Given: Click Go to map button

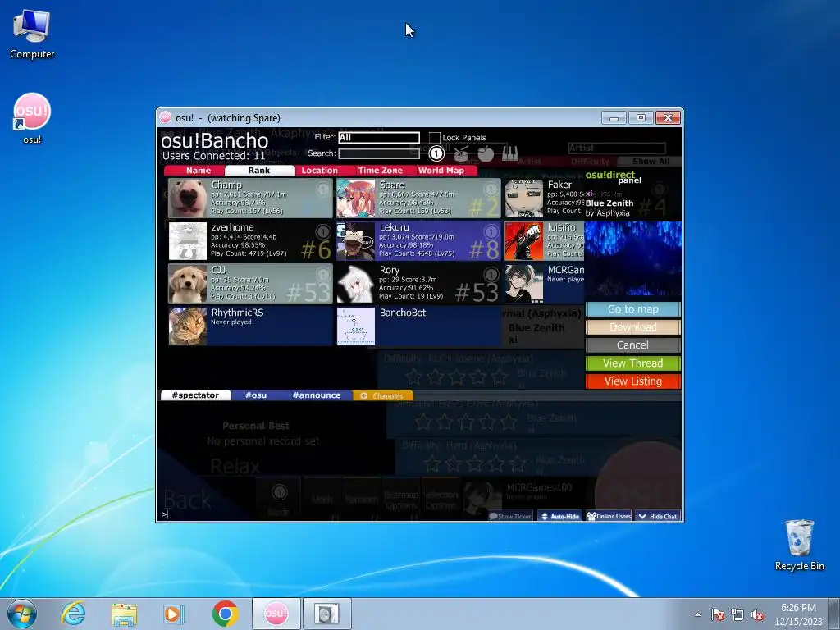Looking at the screenshot, I should (632, 309).
